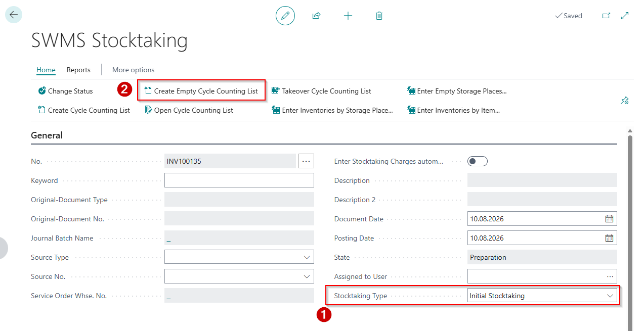Click Takeover Cycle Counting List action
Viewport: 644px width, 331px height.
321,91
